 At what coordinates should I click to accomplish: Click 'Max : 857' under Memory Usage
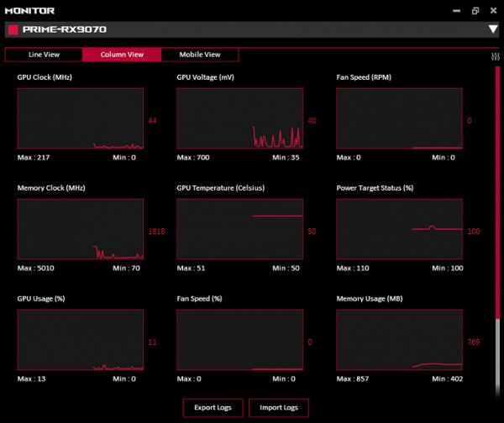tap(353, 379)
